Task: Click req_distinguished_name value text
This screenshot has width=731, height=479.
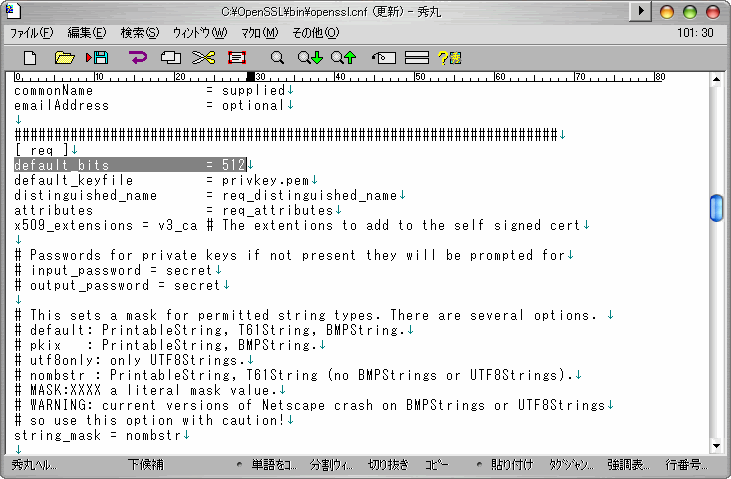Action: tap(310, 195)
